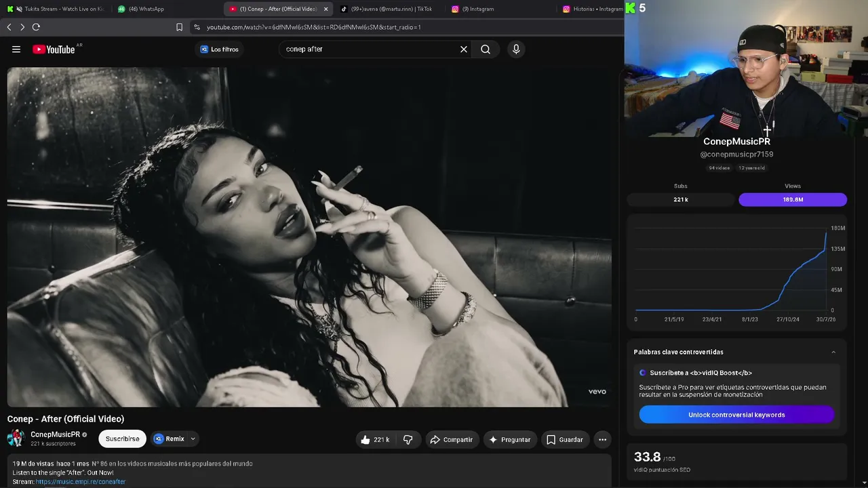Click '19 M de vistas' in description
Viewport: 868px width, 488px height.
coord(33,464)
